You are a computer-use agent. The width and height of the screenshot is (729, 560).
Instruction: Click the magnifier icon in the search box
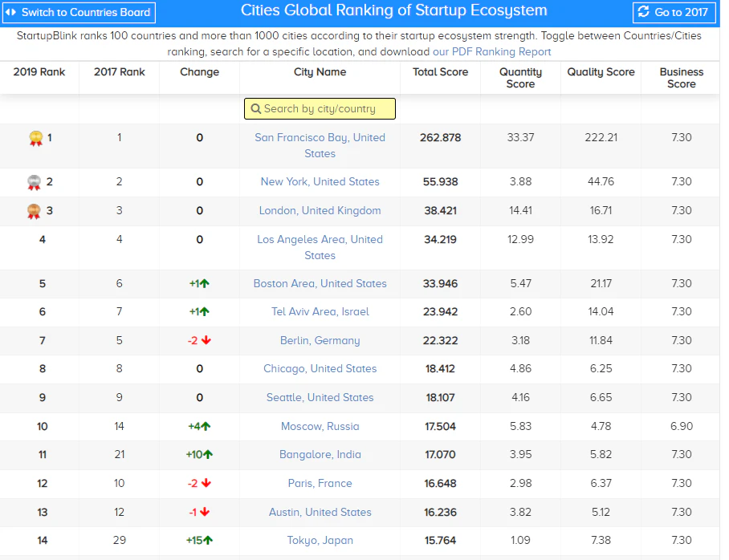(x=256, y=108)
